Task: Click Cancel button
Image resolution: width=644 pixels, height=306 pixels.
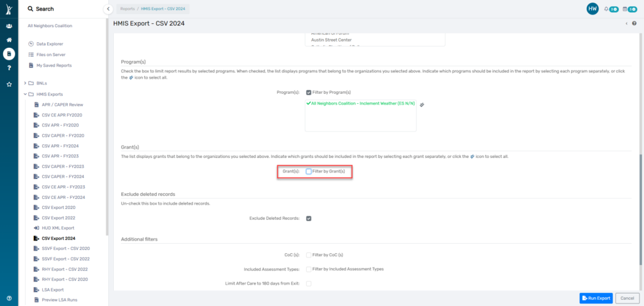Action: 627,298
